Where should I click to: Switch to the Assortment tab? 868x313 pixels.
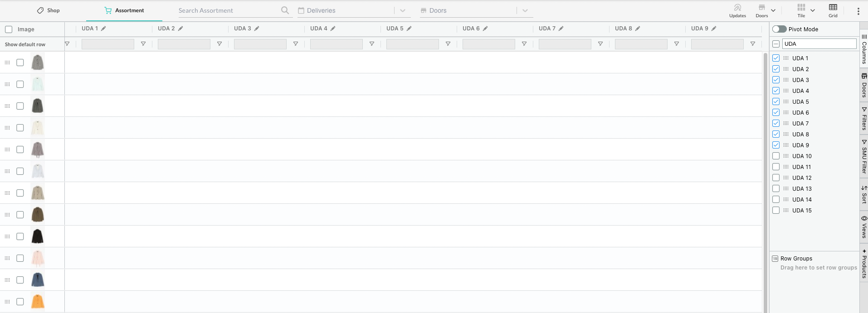(124, 10)
